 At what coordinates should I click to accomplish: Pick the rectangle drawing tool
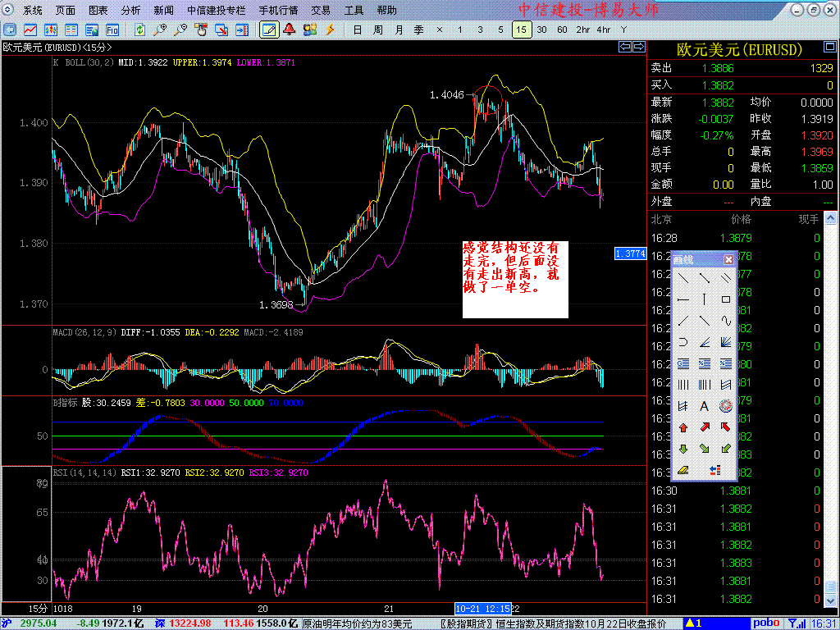coord(725,299)
